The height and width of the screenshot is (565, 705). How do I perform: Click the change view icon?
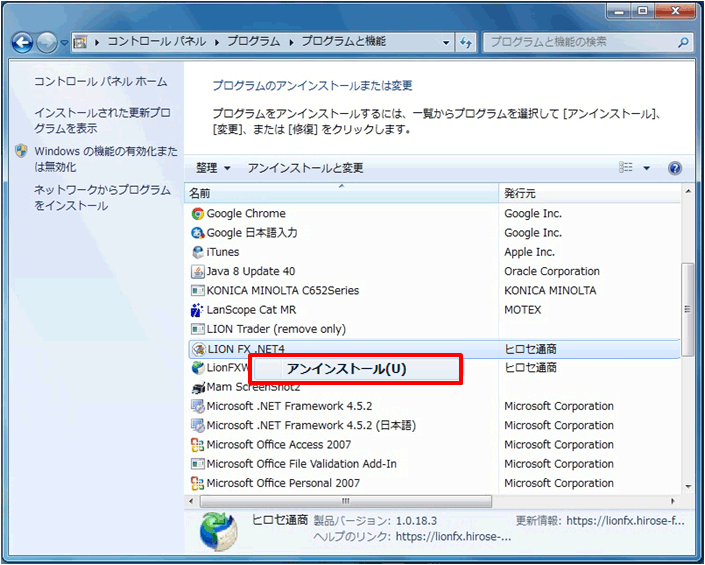click(625, 168)
